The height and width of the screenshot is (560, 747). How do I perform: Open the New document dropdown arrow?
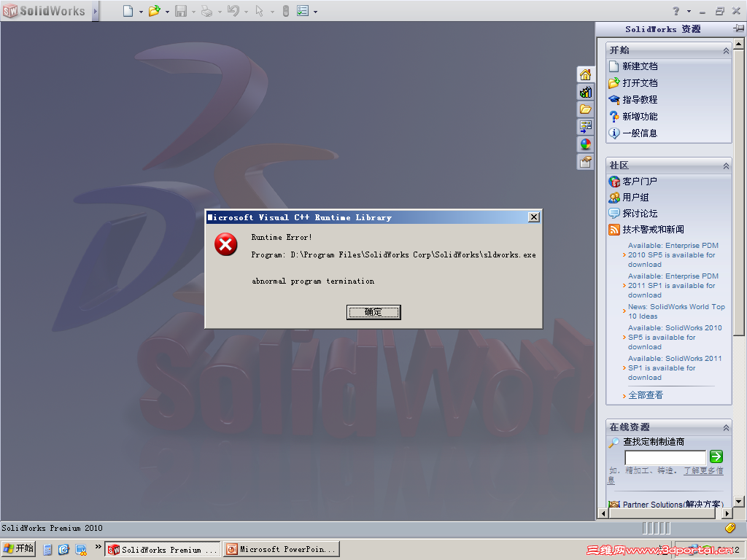point(141,12)
